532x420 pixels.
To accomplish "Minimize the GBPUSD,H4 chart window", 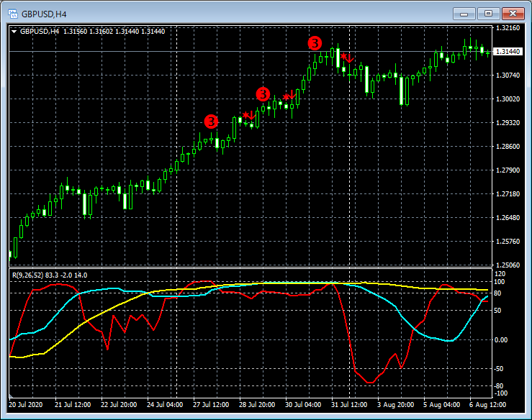I will [464, 14].
